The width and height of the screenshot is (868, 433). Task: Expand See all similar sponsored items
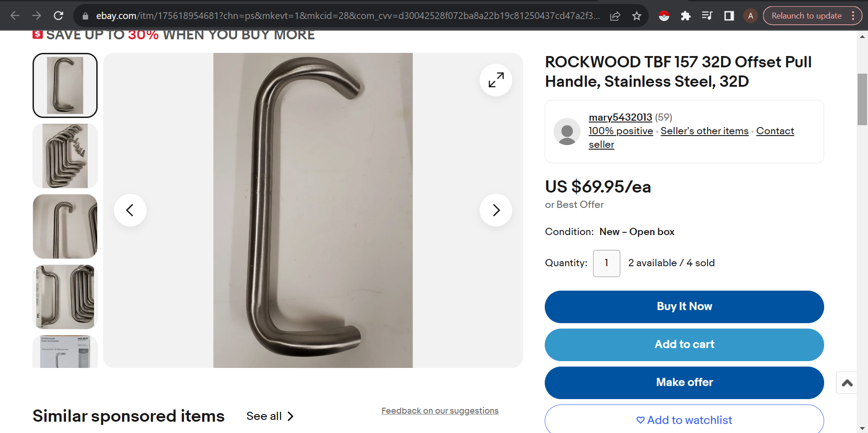pyautogui.click(x=270, y=416)
